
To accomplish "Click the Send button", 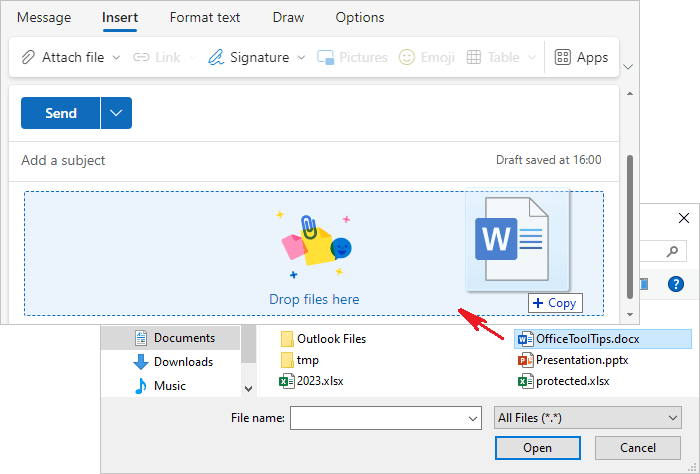I will point(60,113).
